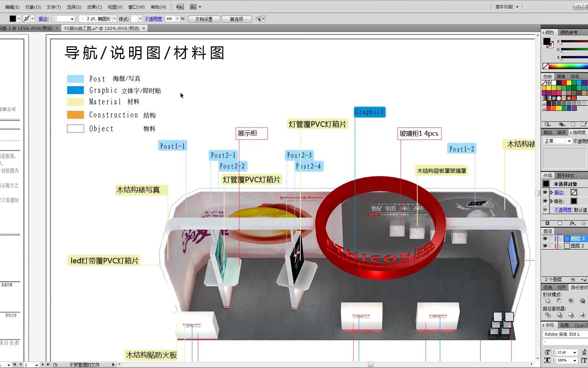
Task: Click the Divide pathfinder icon
Action: click(547, 315)
